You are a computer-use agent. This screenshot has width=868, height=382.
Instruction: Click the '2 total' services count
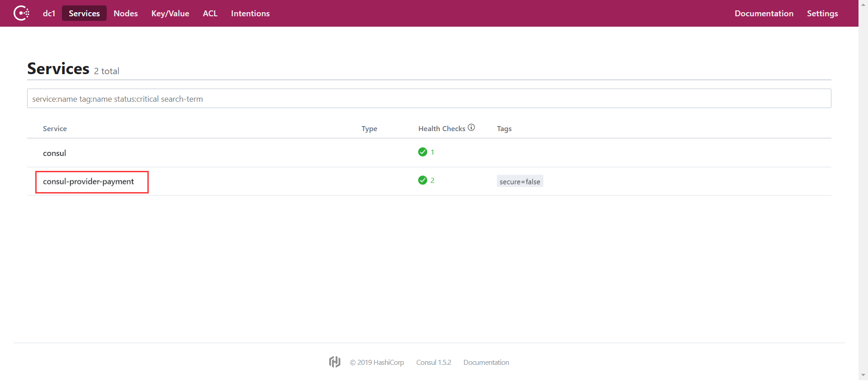coord(106,71)
